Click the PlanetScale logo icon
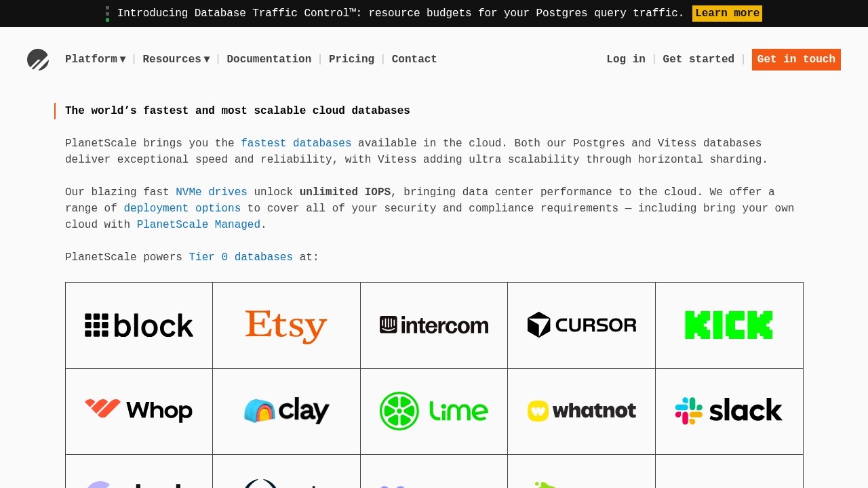868x488 pixels. (x=38, y=60)
